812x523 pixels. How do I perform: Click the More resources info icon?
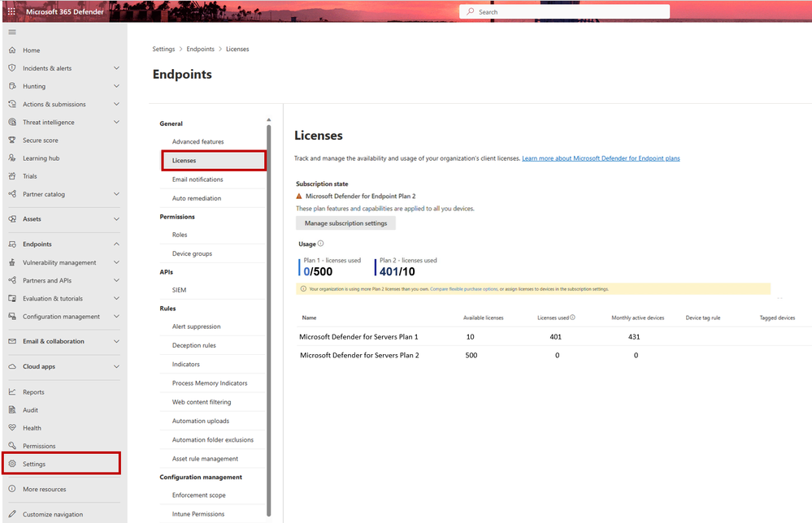[x=12, y=489]
